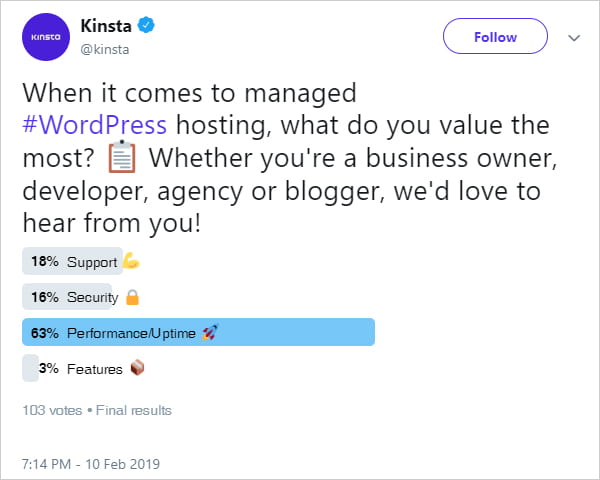Click the 103 votes count
This screenshot has width=600, height=480.
tap(52, 410)
